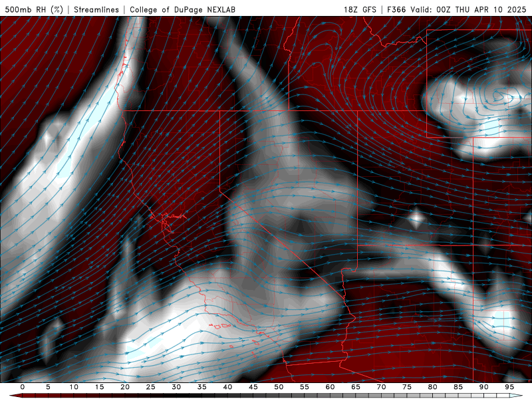Click the '500mb RH (%)' title text

click(34, 9)
